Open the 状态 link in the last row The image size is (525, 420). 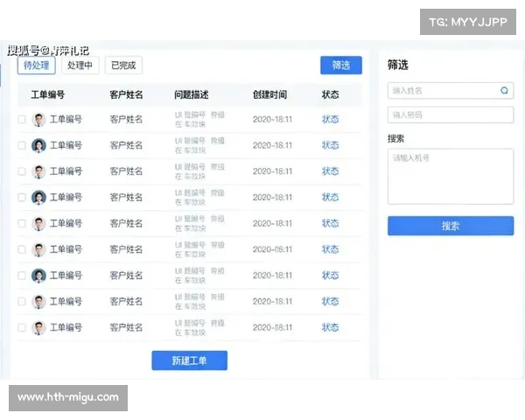tap(330, 327)
